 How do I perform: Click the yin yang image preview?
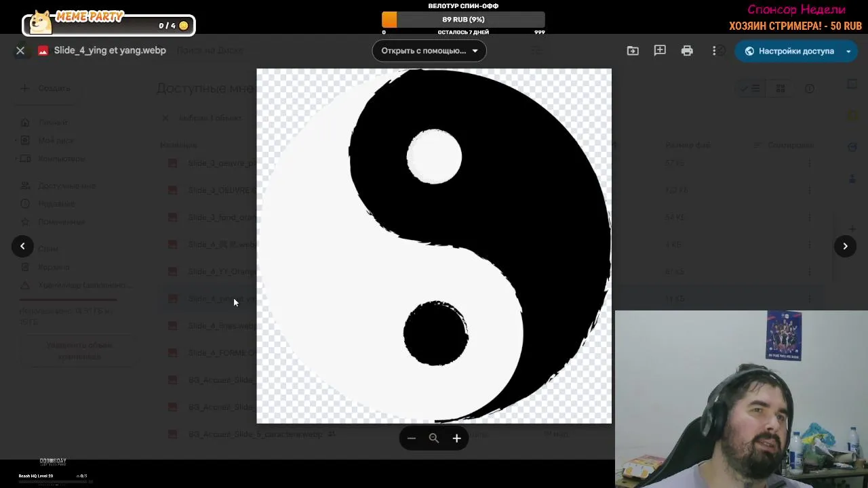(x=434, y=246)
